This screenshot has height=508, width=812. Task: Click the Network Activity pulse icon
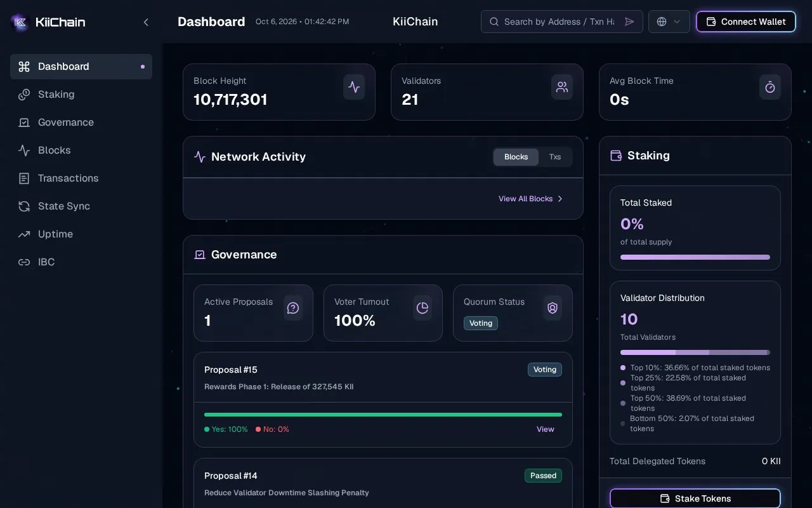coord(200,157)
